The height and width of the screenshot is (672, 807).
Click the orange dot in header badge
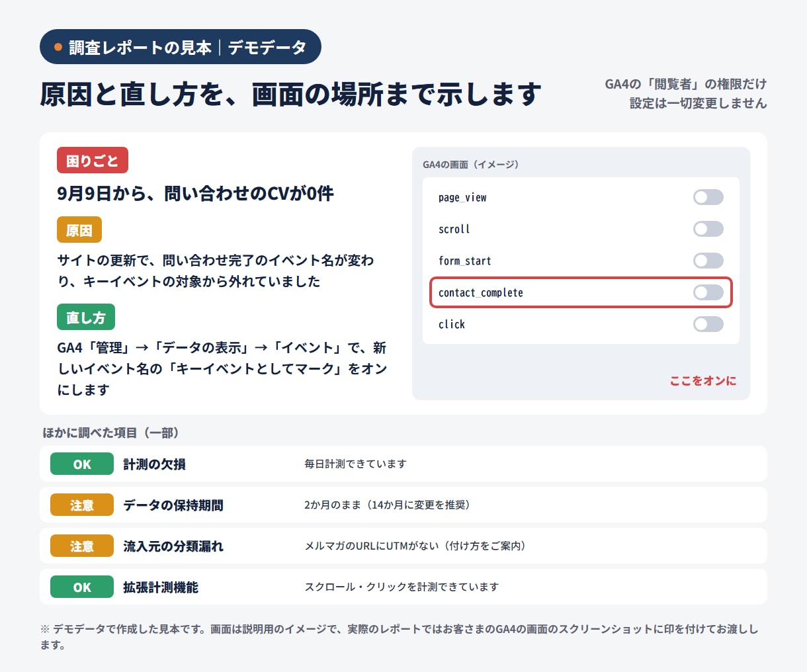58,47
